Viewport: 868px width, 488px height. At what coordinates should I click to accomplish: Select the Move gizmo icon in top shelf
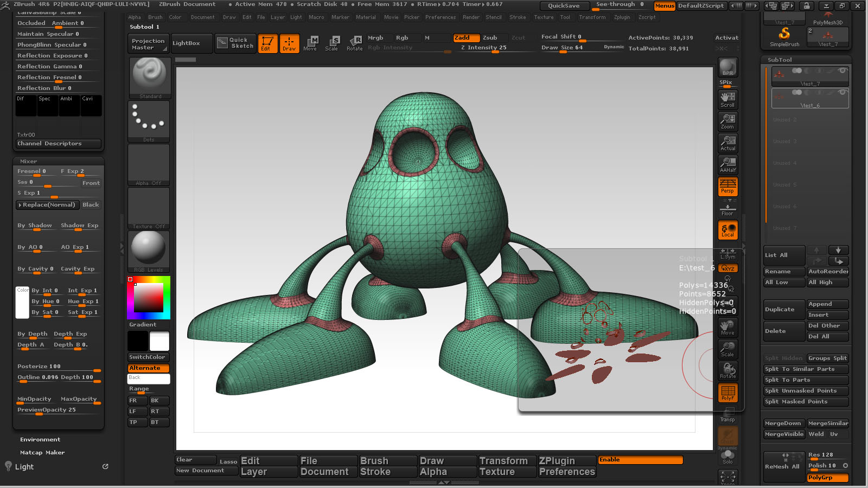click(x=310, y=43)
